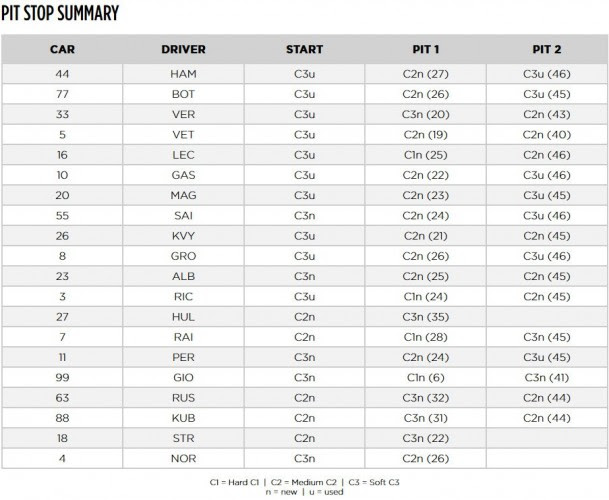The width and height of the screenshot is (609, 500).
Task: Click GAS's Pit 1 cell C2n (22)
Action: tap(426, 175)
